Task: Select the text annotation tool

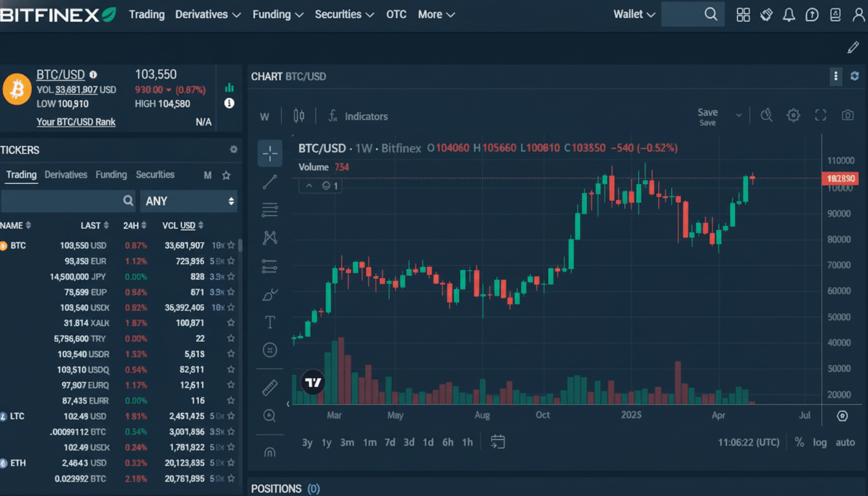Action: click(269, 322)
